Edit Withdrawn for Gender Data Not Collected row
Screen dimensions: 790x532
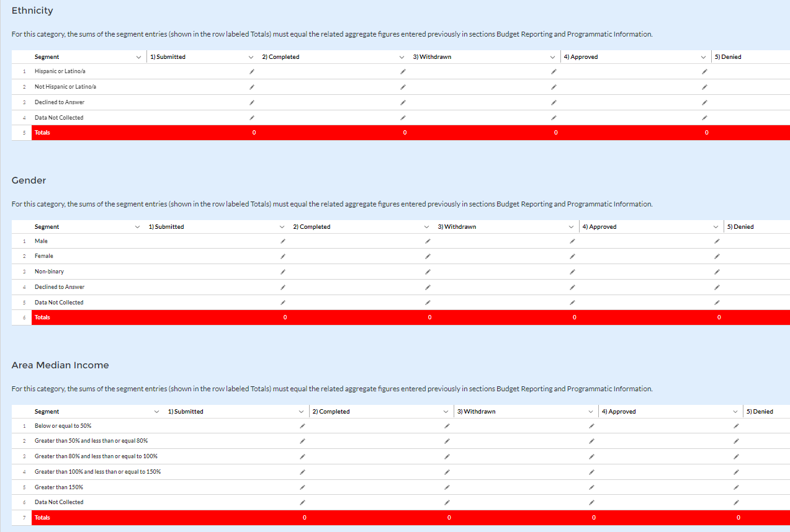[572, 303]
